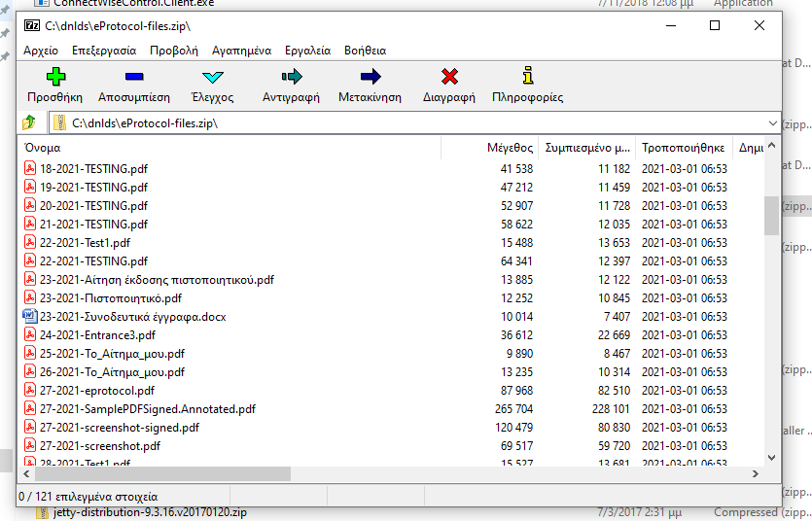Run the Έλεγχος test tool
Viewport: 812px width, 521px height.
tap(212, 77)
